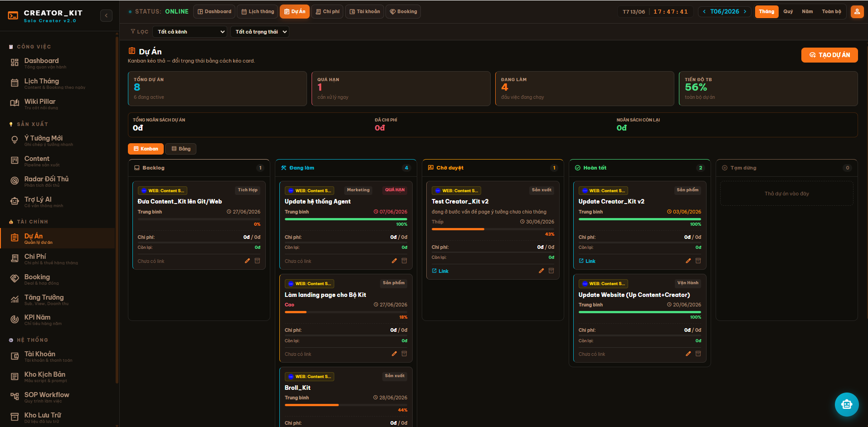Viewport: 868px width, 427px height.
Task: Click the Tạm dừng drop zone
Action: click(x=787, y=194)
